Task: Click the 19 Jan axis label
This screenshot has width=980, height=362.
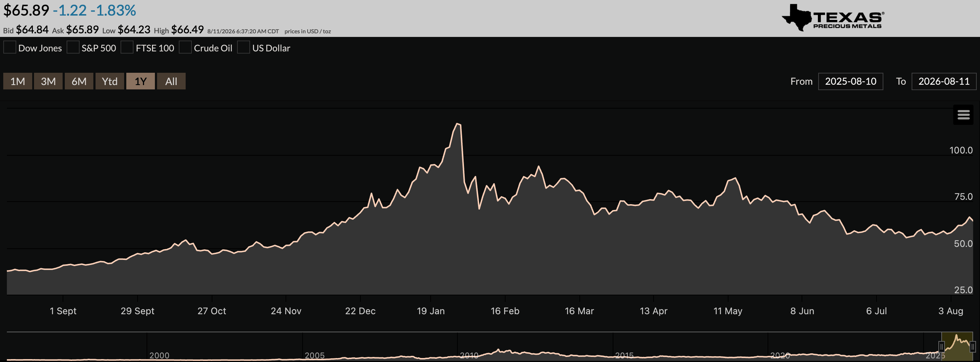Action: 431,311
